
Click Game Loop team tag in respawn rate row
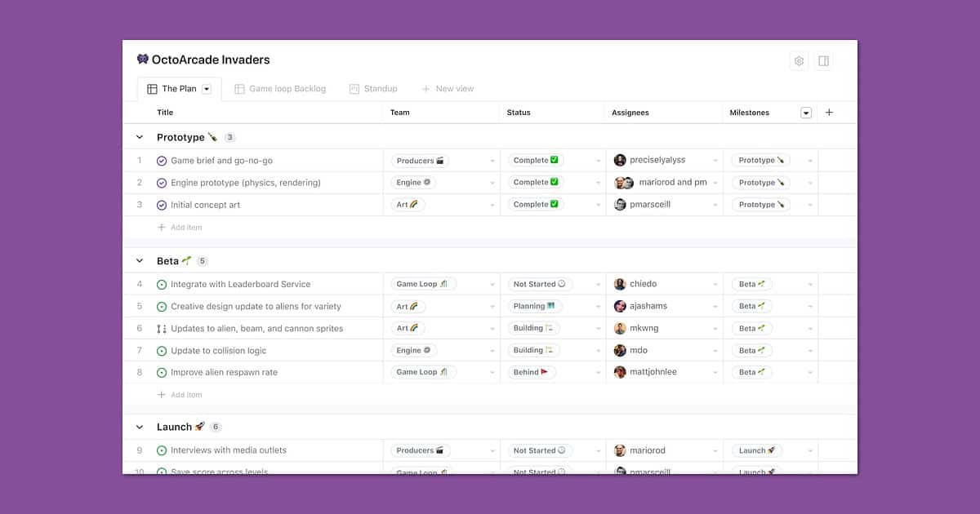point(423,372)
